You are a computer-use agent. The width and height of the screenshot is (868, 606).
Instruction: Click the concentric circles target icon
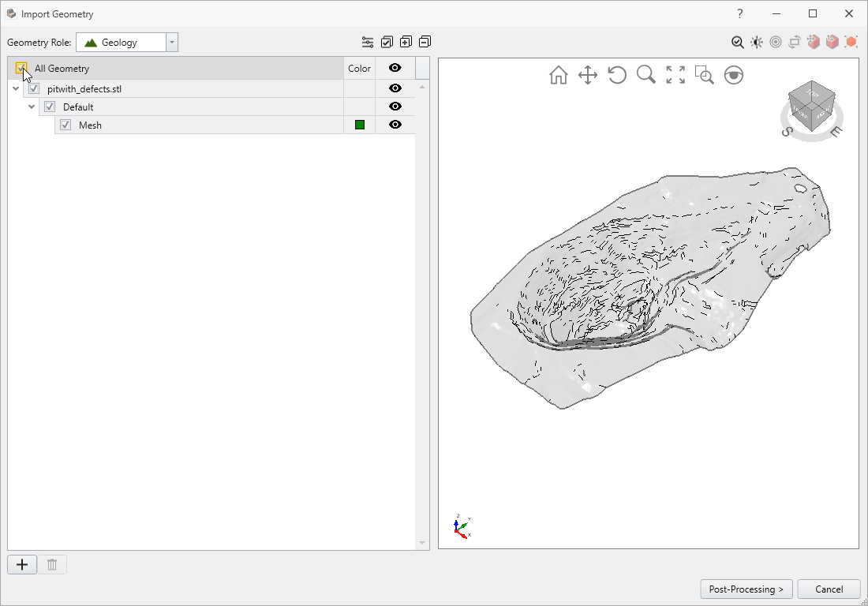click(776, 43)
